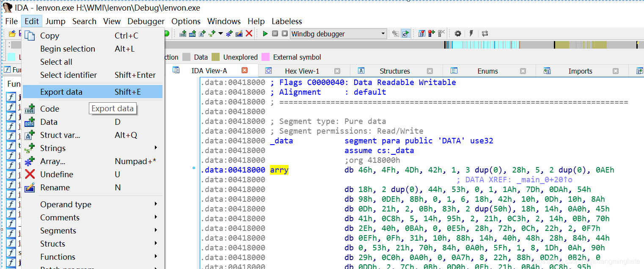Click the add breakpoint toolbar icon
This screenshot has width=644, height=269.
(431, 33)
